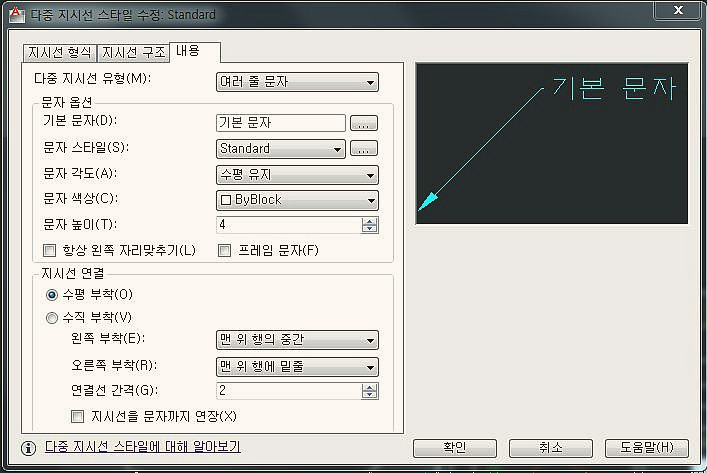
Task: Open the 문자 색상 ByBlock dropdown
Action: pyautogui.click(x=297, y=200)
